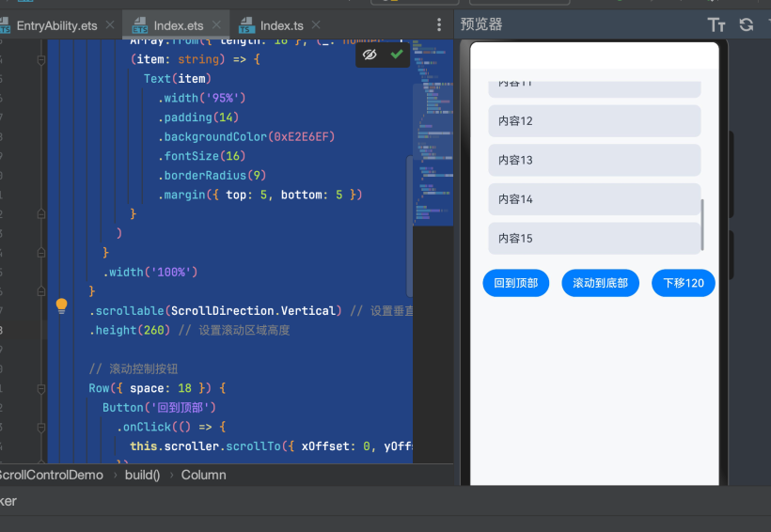The height and width of the screenshot is (532, 771).
Task: Click Column in the breadcrumb bar
Action: pyautogui.click(x=204, y=475)
